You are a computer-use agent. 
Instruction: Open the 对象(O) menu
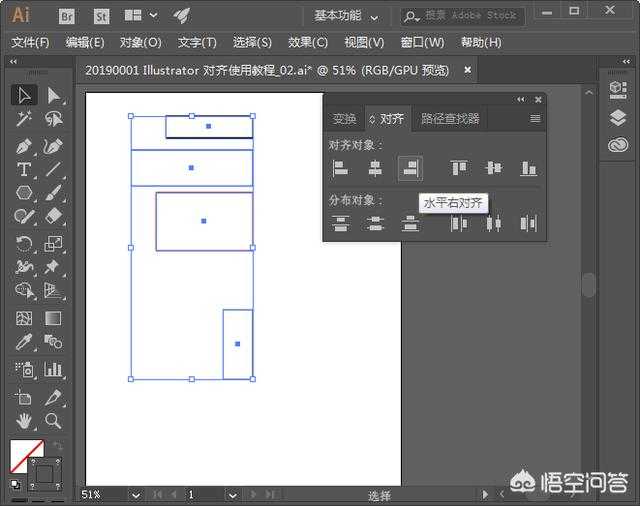(140, 42)
